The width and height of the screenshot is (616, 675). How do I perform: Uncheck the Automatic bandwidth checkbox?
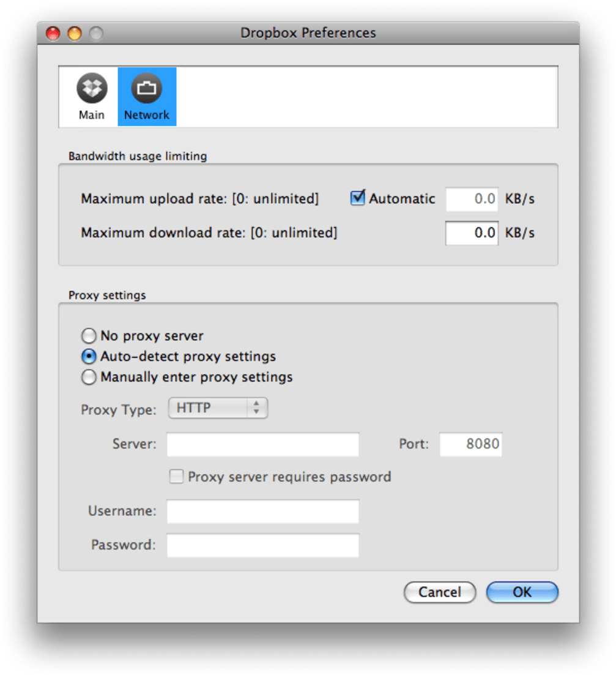click(x=357, y=198)
